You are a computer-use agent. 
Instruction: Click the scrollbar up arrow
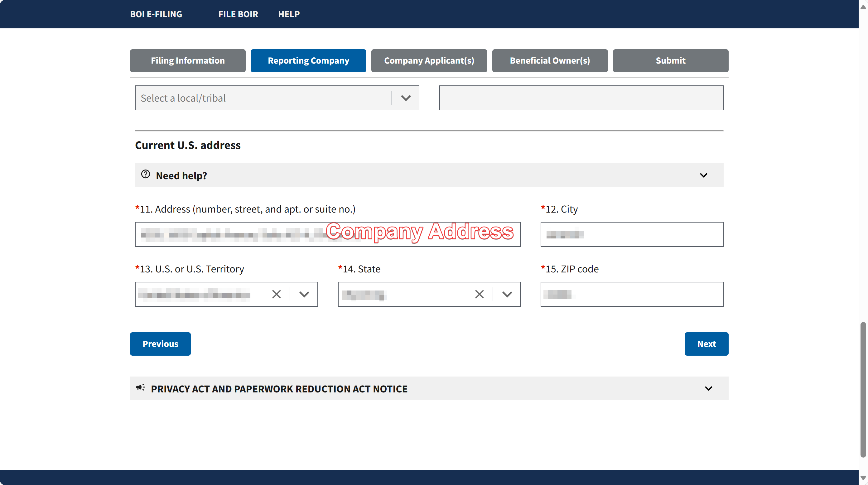(863, 7)
